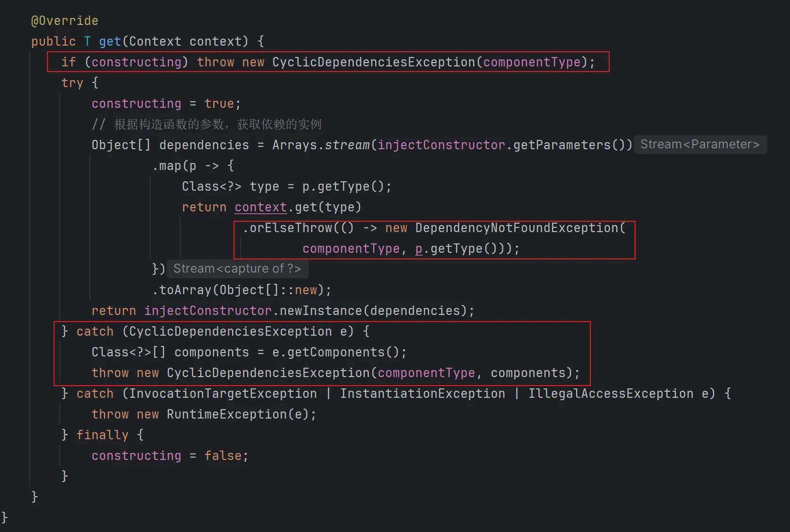Image resolution: width=790 pixels, height=532 pixels.
Task: Click the DependencyNotFoundException class name
Action: [x=516, y=228]
